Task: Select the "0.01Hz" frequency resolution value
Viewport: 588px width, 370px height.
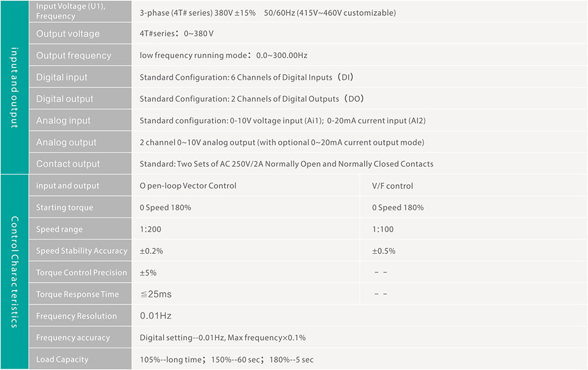Action: click(x=156, y=316)
